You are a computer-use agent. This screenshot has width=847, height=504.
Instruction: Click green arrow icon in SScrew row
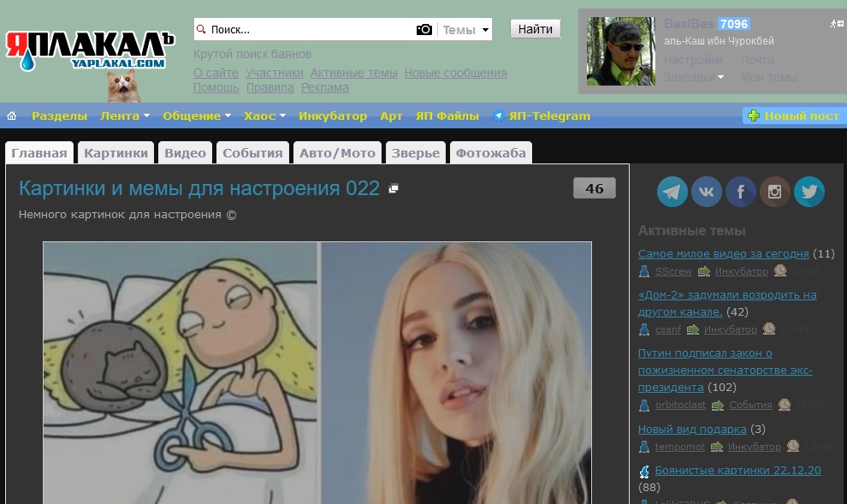704,271
